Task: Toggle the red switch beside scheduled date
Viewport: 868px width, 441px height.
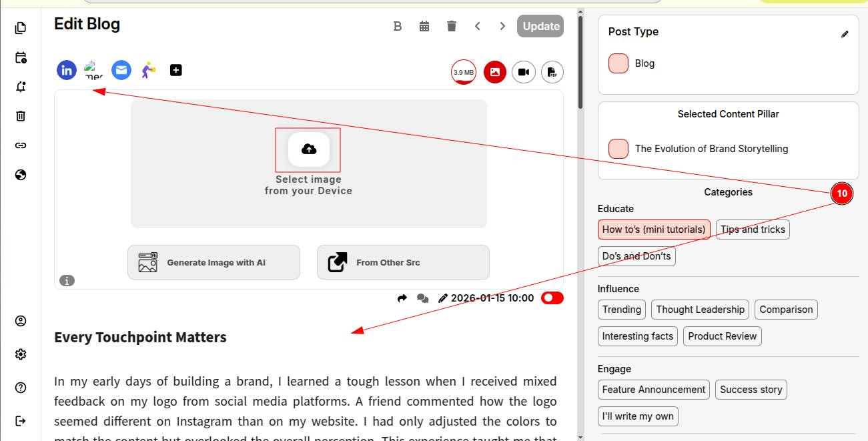Action: click(552, 298)
